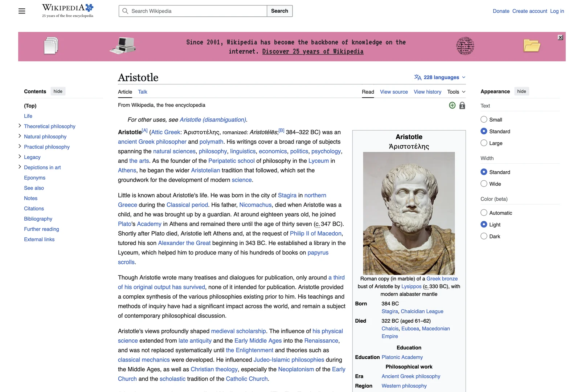The height and width of the screenshot is (392, 585).
Task: Dismiss the pink banner with the X icon
Action: pos(560,37)
